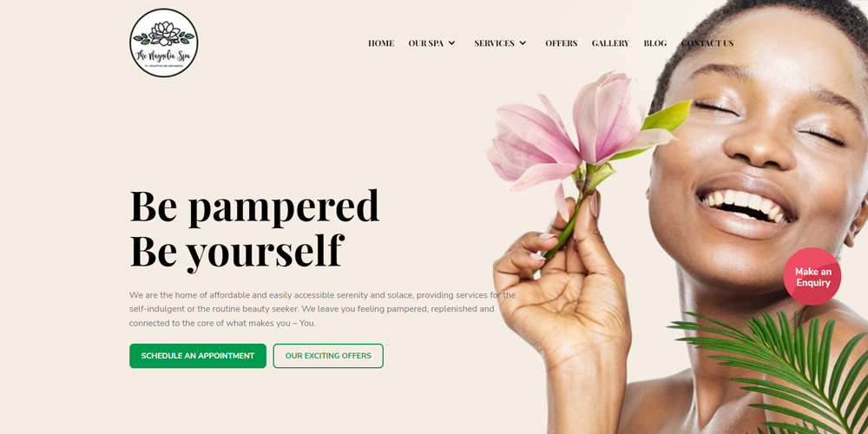Expand the chevron next to SERVICES
Viewport: 868px width, 434px height.
pyautogui.click(x=523, y=43)
